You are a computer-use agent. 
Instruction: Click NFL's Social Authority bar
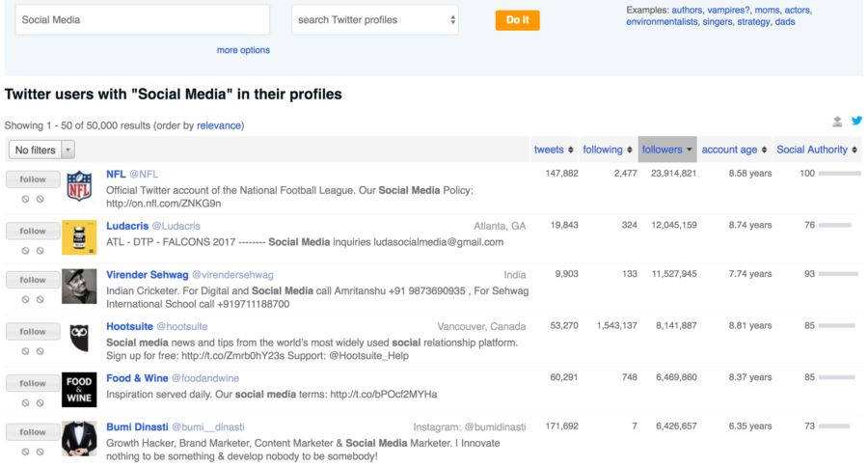pyautogui.click(x=840, y=174)
